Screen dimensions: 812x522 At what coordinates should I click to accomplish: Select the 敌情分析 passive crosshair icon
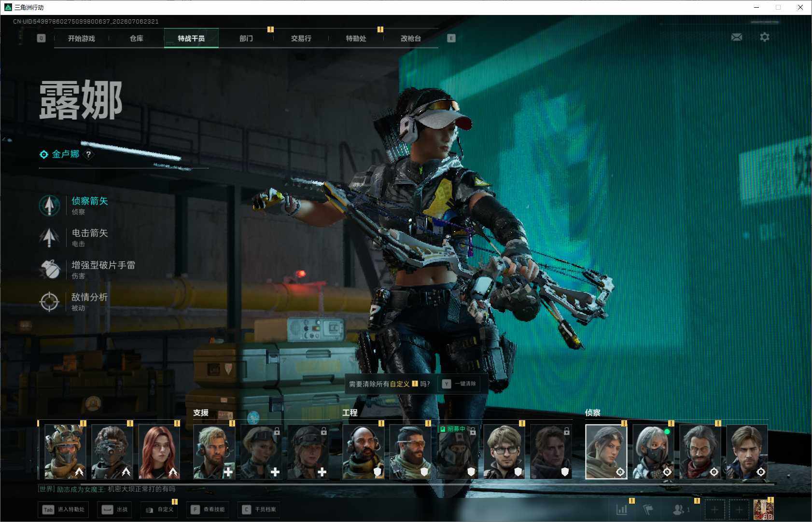pyautogui.click(x=49, y=302)
